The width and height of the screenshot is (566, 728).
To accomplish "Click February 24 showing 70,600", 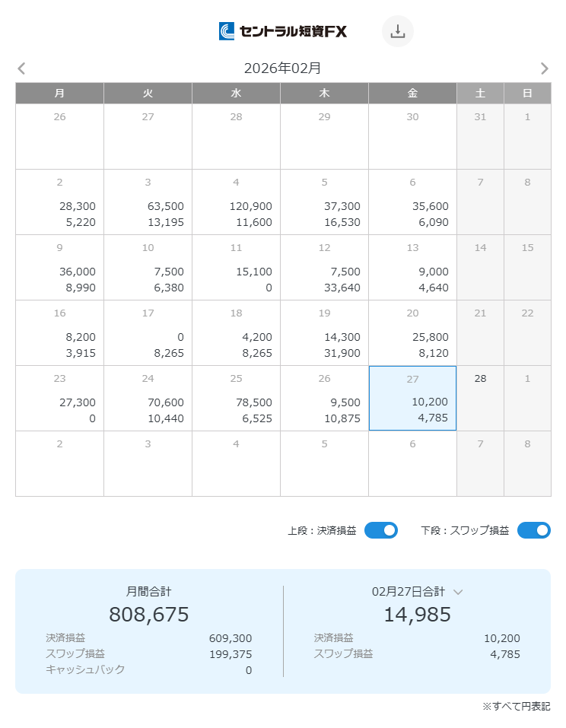I will pos(148,399).
